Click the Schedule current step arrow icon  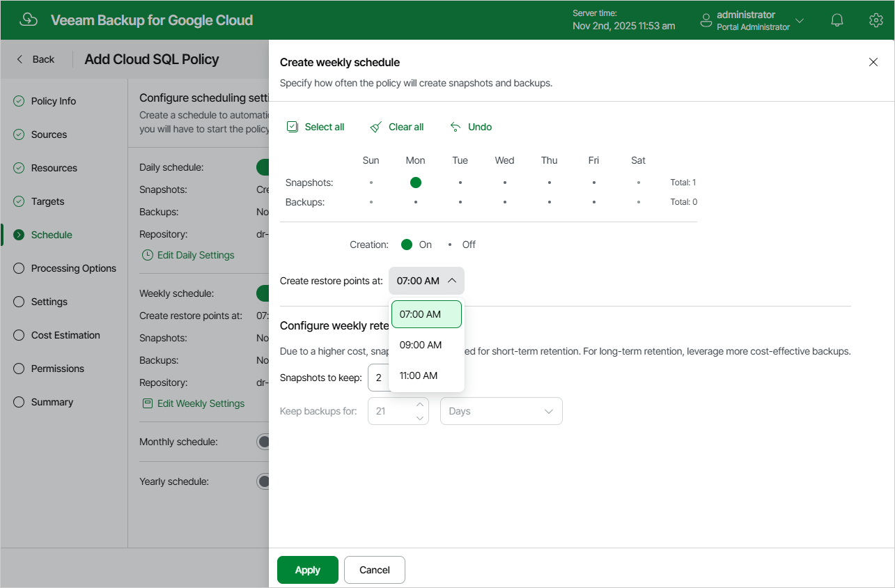tap(19, 235)
